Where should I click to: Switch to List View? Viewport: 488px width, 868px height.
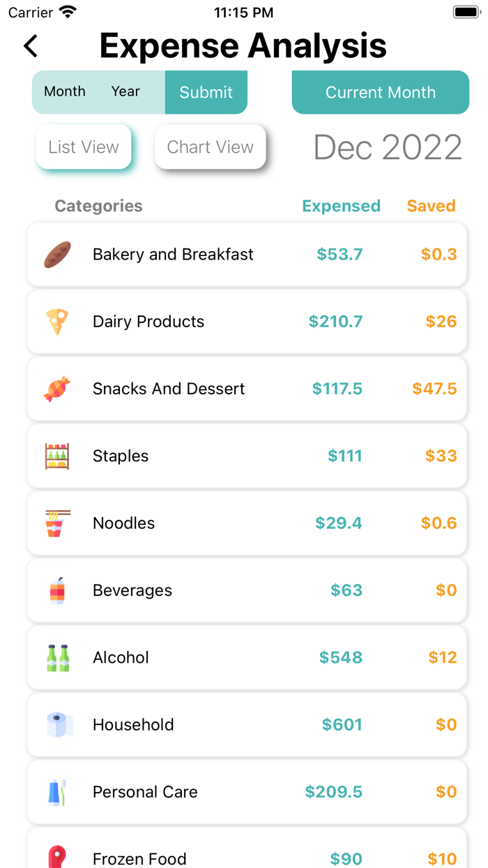84,147
